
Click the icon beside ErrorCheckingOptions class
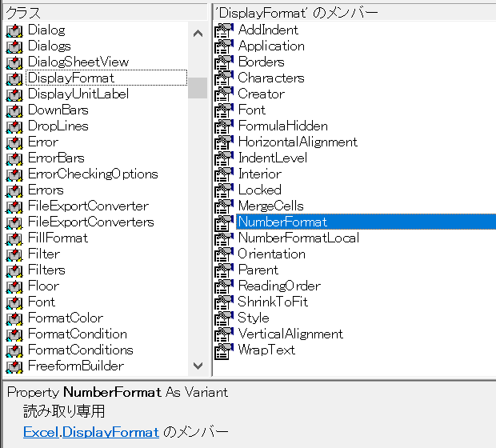click(14, 174)
